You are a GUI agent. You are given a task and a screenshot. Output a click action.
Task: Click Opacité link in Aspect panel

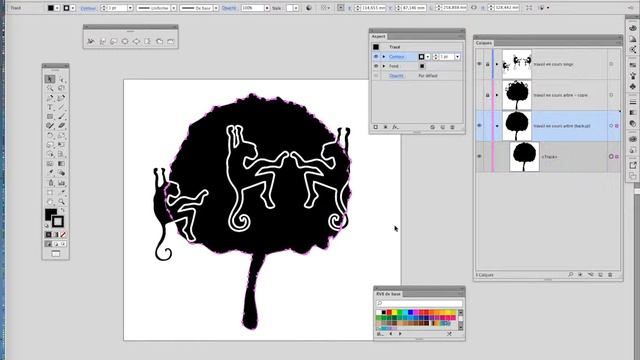pos(396,76)
